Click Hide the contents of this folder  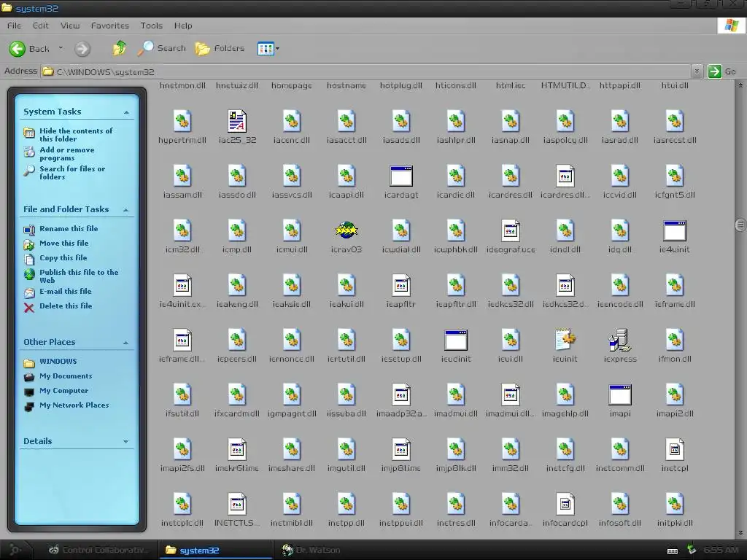(76, 135)
